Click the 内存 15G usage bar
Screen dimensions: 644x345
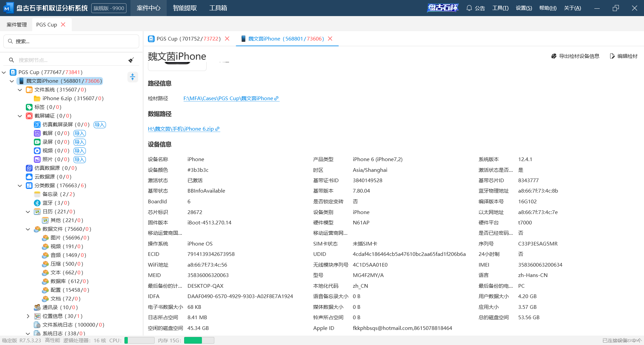(x=199, y=340)
